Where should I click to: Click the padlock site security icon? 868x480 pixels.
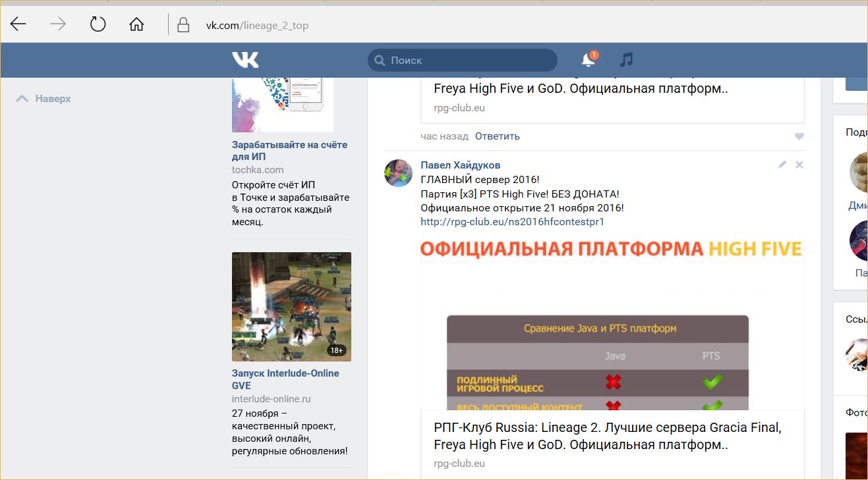click(x=183, y=25)
